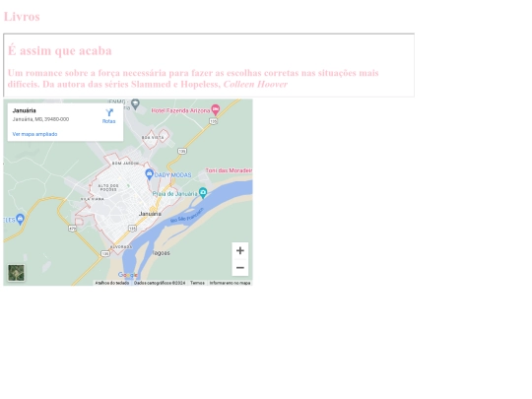Open the 'Ver mapa ampliado' link
Image resolution: width=532 pixels, height=399 pixels.
coord(34,134)
